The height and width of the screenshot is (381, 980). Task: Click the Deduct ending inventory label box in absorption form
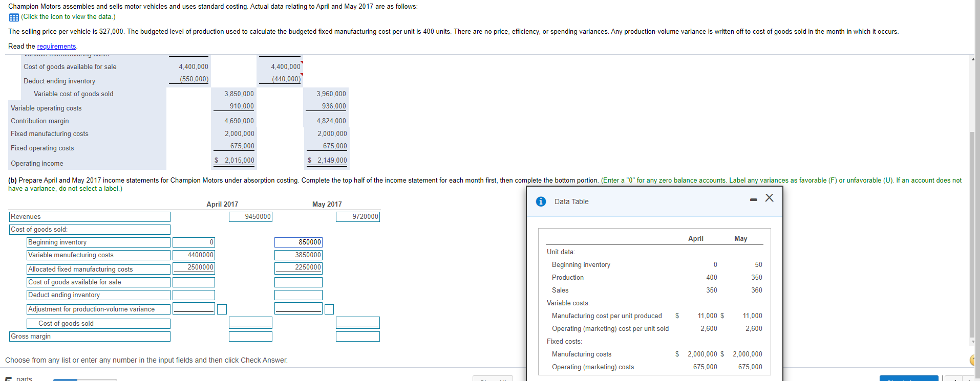tap(98, 295)
